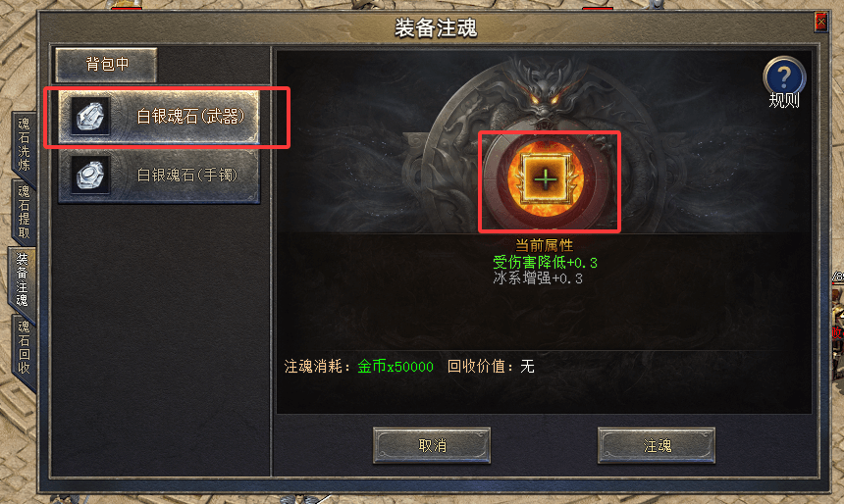Click the 注魂 button
This screenshot has height=504, width=844.
(x=657, y=445)
